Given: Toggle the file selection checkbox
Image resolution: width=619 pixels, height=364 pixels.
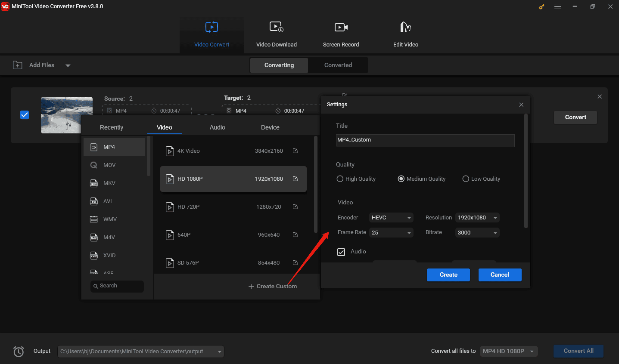Looking at the screenshot, I should click(25, 115).
